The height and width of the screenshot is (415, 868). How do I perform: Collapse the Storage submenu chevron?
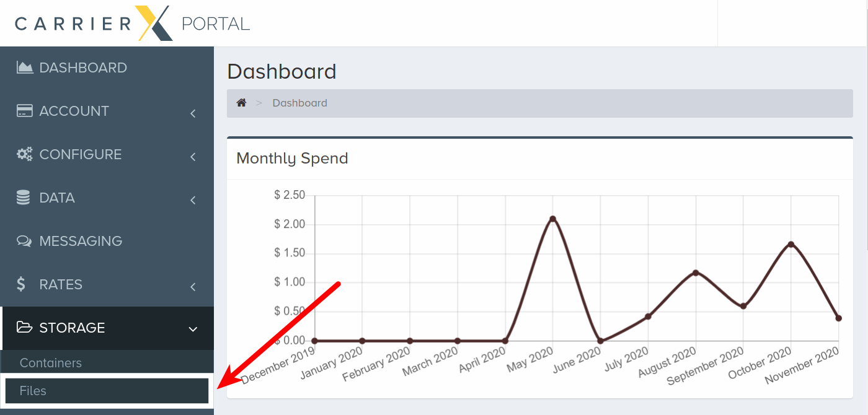(x=193, y=329)
